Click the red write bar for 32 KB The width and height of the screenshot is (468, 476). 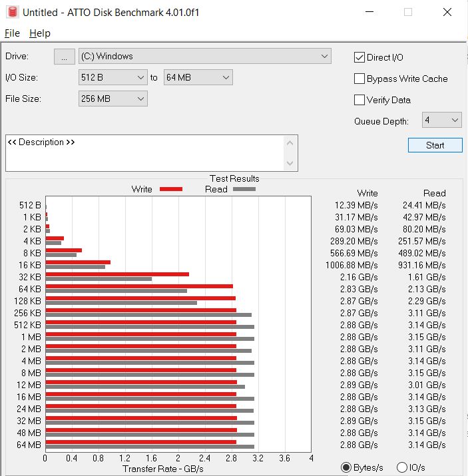(117, 274)
